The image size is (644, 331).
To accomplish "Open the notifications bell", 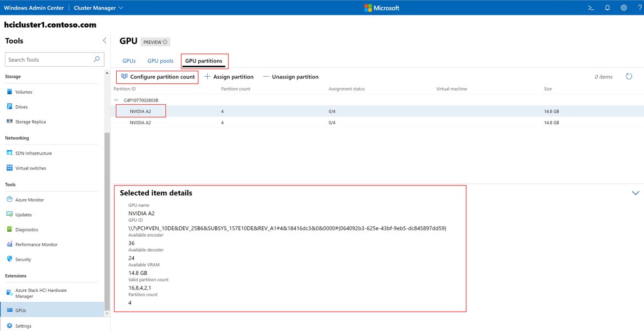I will pyautogui.click(x=607, y=8).
